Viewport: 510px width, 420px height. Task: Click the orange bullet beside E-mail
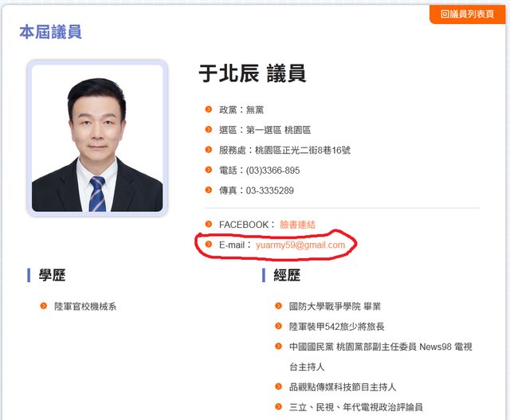tap(209, 245)
